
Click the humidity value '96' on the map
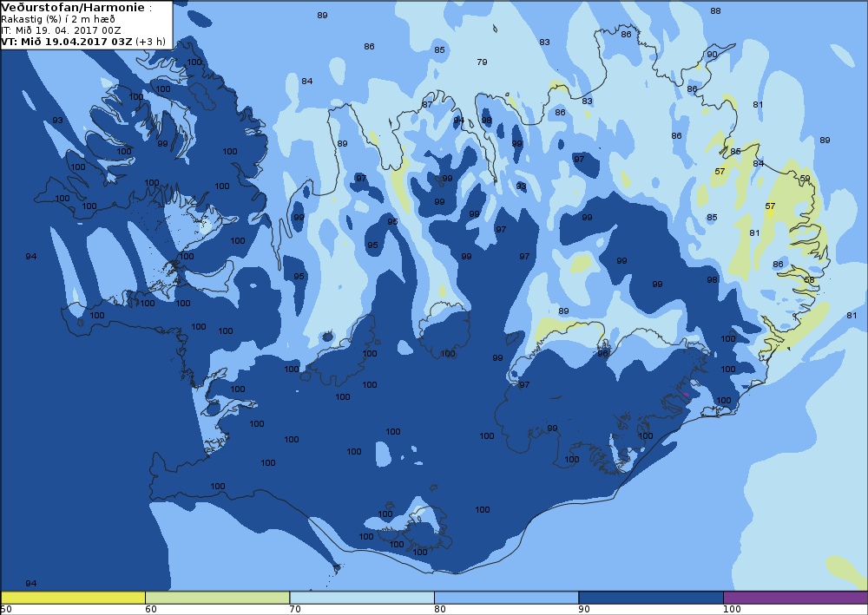(x=603, y=353)
